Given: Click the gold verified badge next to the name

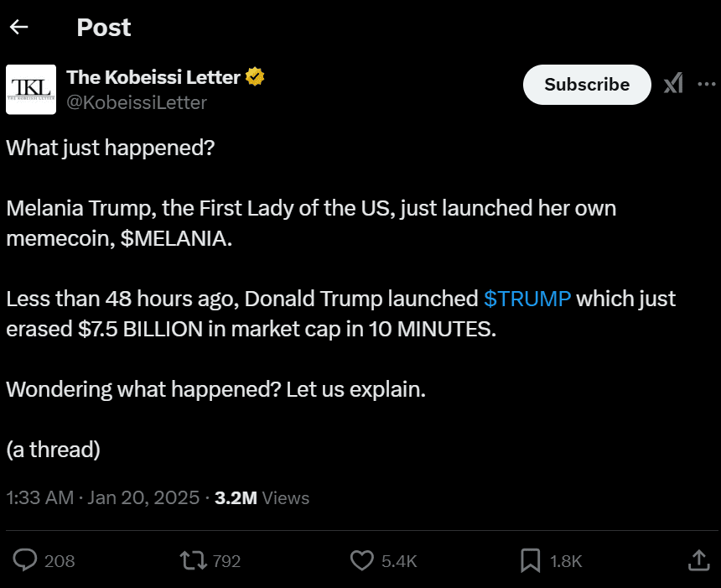Looking at the screenshot, I should 253,76.
